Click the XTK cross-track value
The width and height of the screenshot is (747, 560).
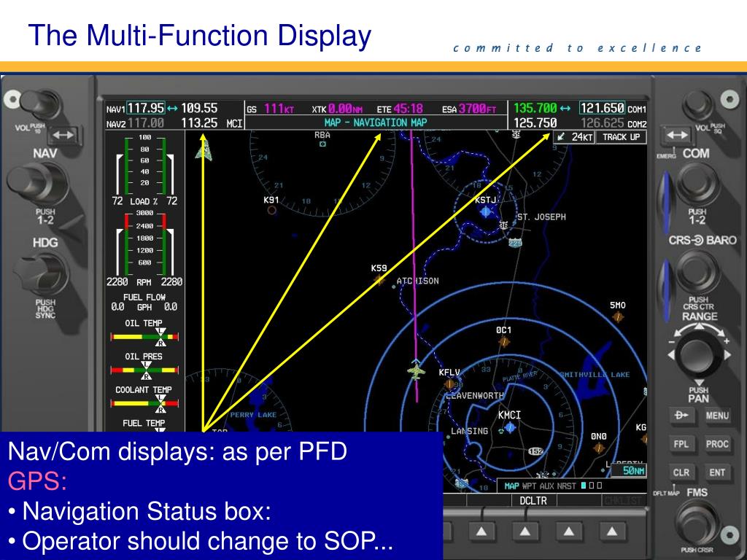coord(345,109)
